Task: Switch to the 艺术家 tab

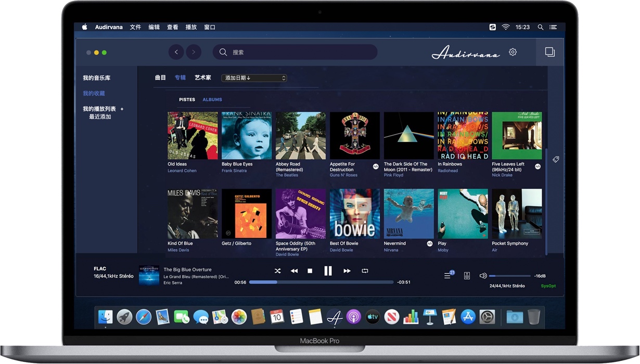Action: click(x=203, y=77)
